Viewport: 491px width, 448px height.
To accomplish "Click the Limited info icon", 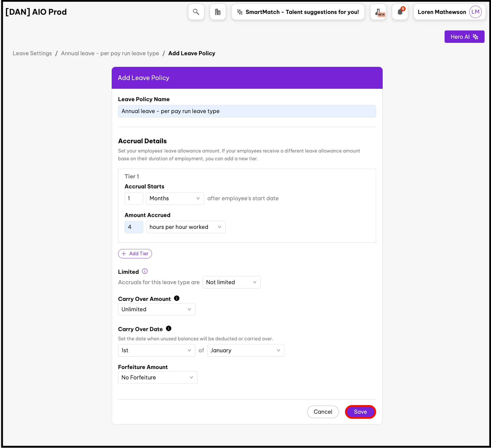I will click(x=145, y=271).
